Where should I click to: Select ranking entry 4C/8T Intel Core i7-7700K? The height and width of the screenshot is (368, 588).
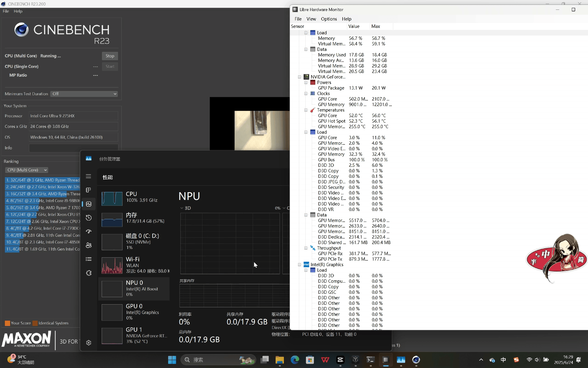pos(43,228)
